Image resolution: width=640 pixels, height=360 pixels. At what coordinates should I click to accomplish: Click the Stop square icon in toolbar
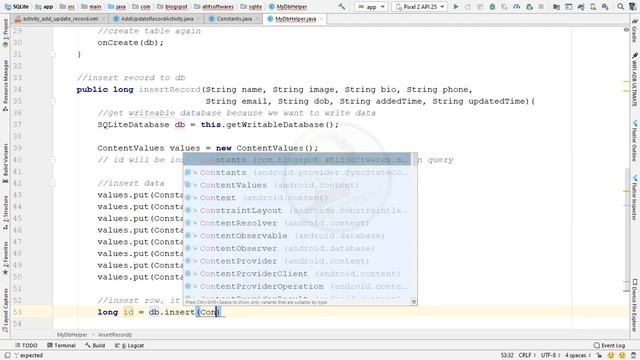(x=541, y=7)
